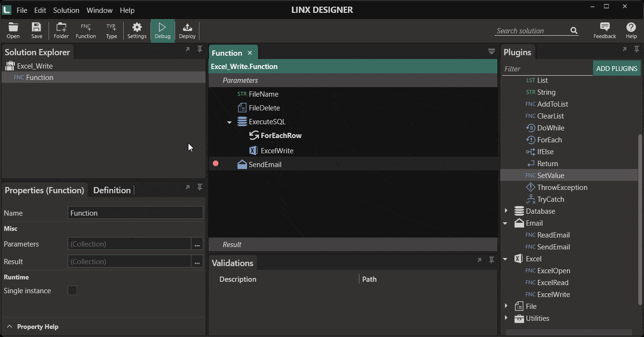The image size is (644, 337).
Task: Click the FileDelete file icon
Action: 242,108
